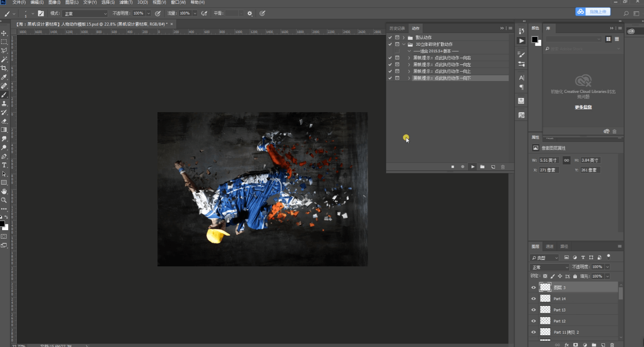Open the layer blend mode dropdown
Image resolution: width=644 pixels, height=347 pixels.
point(550,267)
